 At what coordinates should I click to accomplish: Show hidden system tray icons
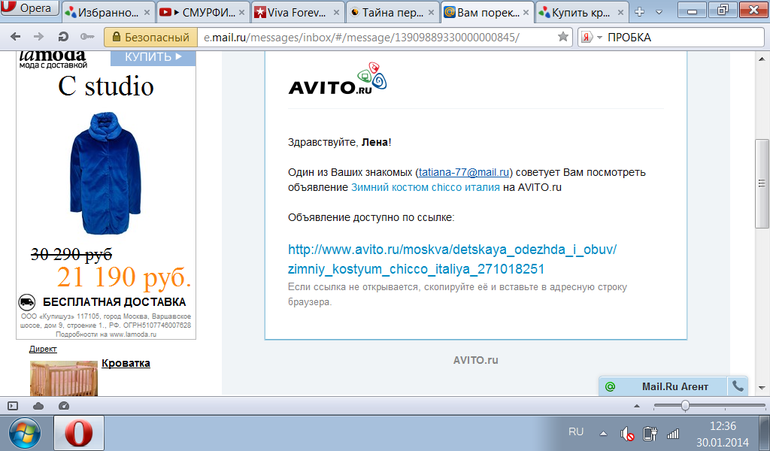coord(603,434)
